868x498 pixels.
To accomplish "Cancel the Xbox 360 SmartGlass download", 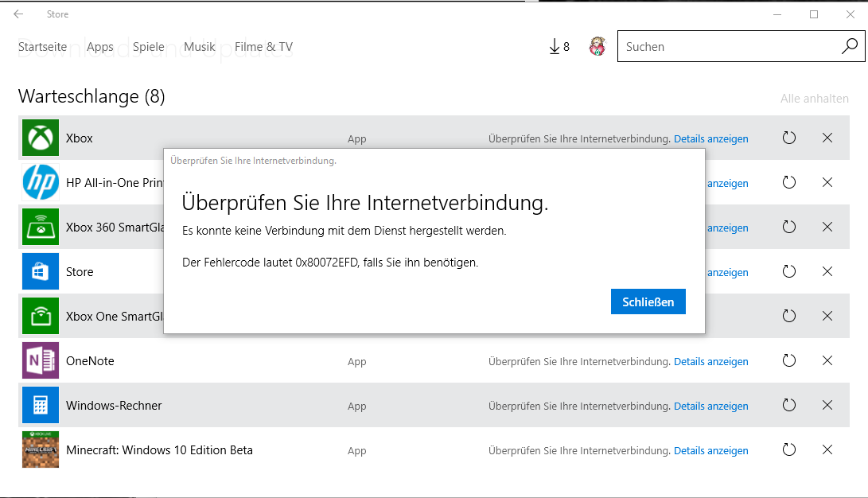I will pos(827,227).
